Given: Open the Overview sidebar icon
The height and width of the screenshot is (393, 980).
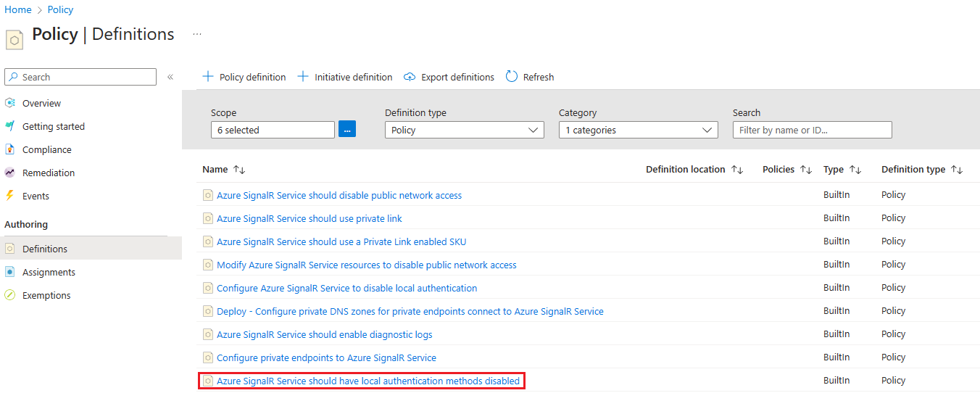Looking at the screenshot, I should (x=10, y=103).
